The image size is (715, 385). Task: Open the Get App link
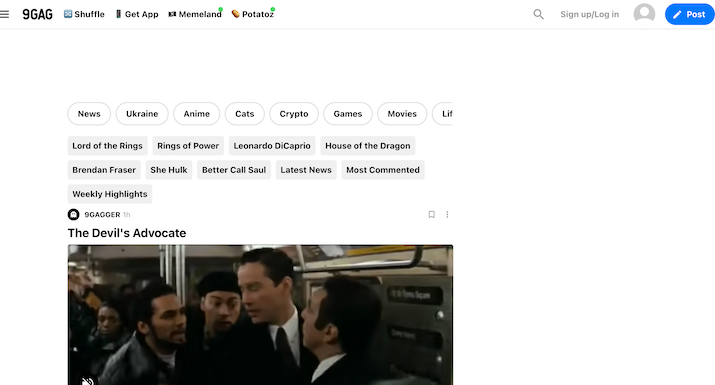[137, 14]
